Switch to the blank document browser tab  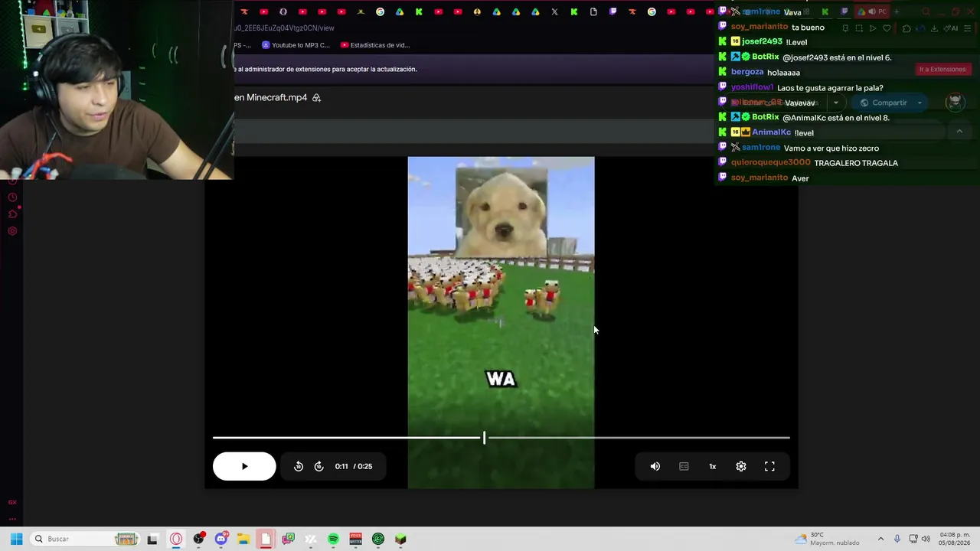pyautogui.click(x=593, y=11)
